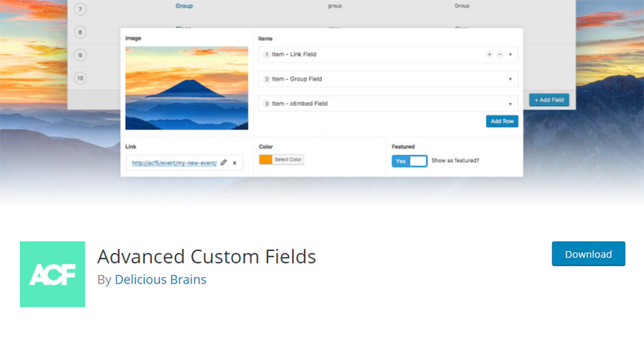Click the 'Item - Link Field' text
The width and height of the screenshot is (644, 344).
coord(294,54)
